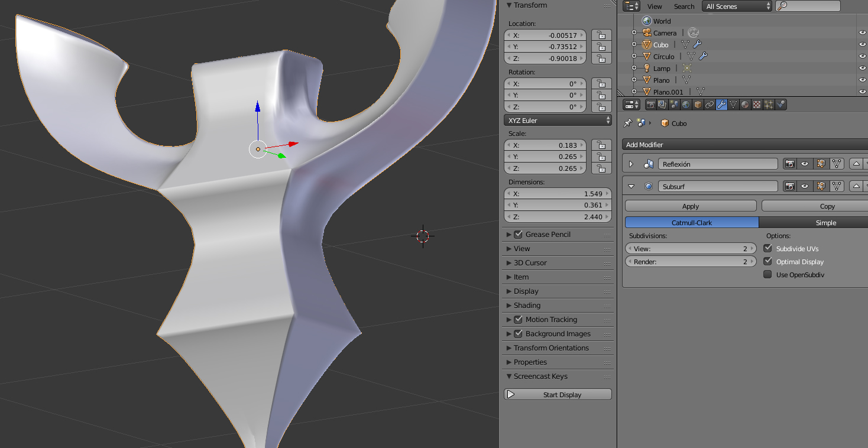This screenshot has height=448, width=868.
Task: Enable the Use OpenSubdiv checkbox
Action: [x=767, y=274]
